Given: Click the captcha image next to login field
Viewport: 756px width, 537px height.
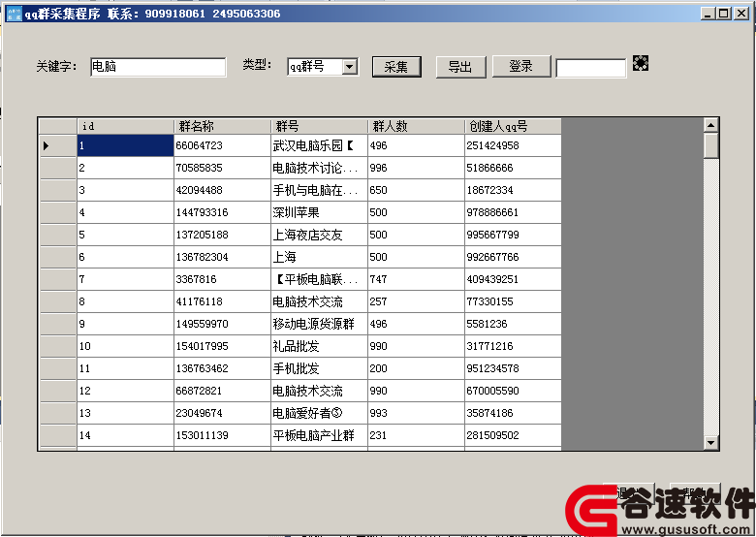Looking at the screenshot, I should [x=641, y=63].
